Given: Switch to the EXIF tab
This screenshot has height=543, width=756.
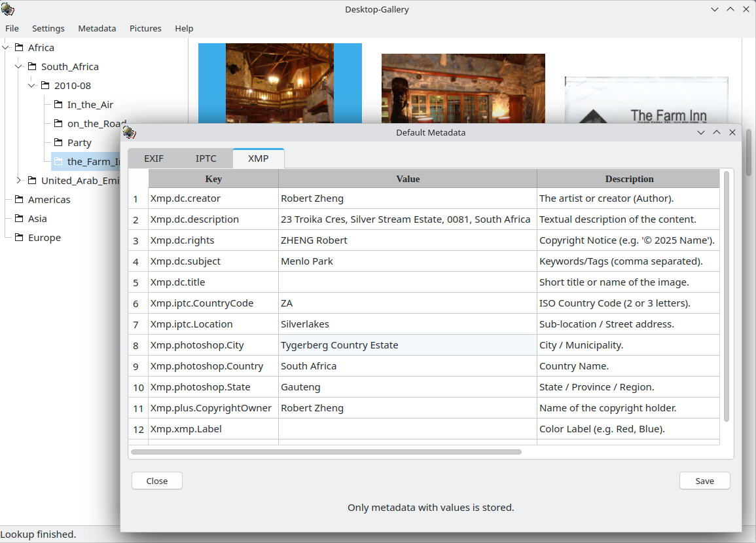Looking at the screenshot, I should pos(154,159).
